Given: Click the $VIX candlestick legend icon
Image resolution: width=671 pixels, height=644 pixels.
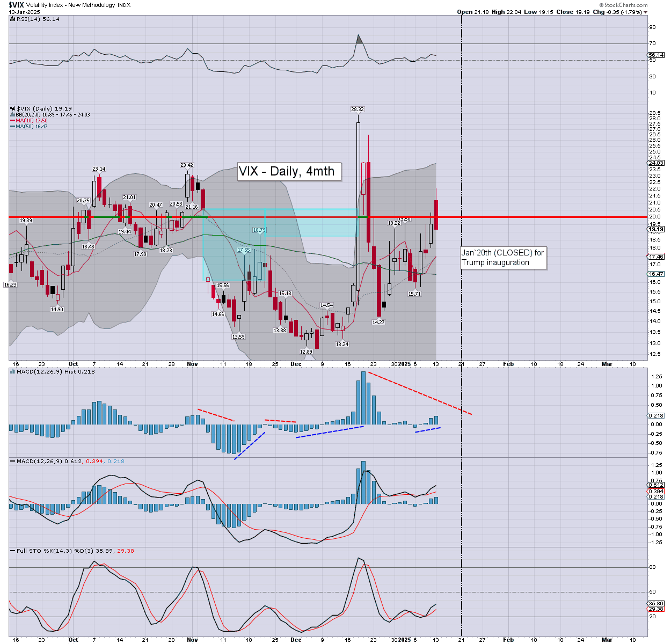Looking at the screenshot, I should pos(12,108).
